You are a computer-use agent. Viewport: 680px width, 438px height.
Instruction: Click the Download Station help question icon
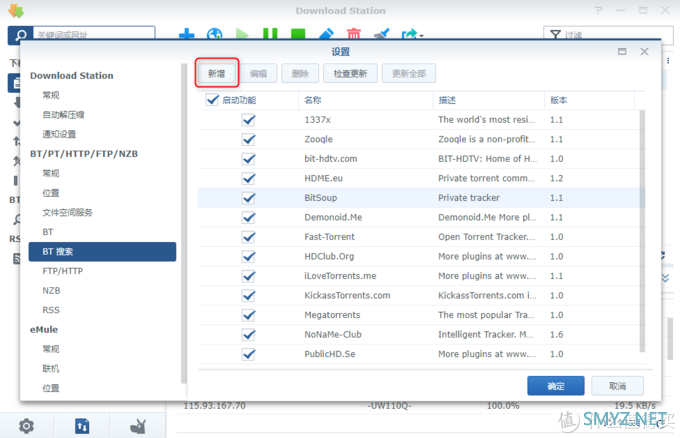click(x=599, y=10)
